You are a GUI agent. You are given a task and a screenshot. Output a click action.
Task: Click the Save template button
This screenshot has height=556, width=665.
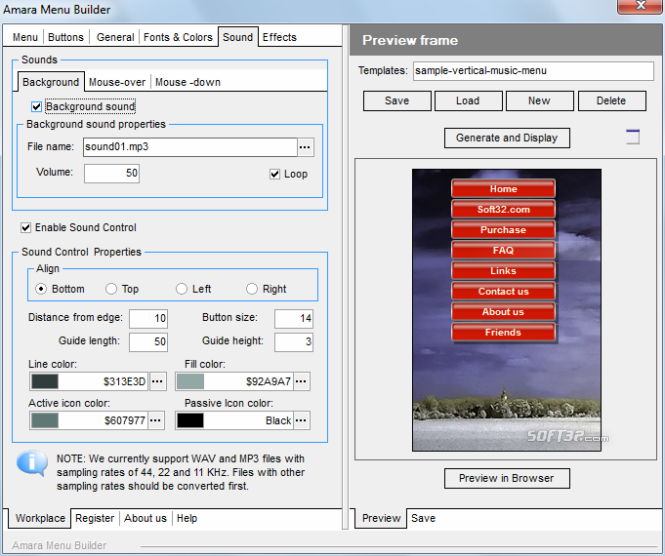pos(397,101)
